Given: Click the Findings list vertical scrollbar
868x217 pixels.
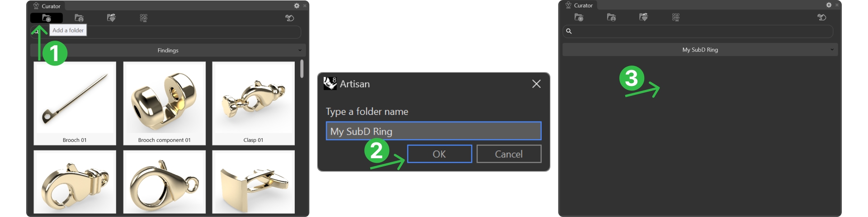Looking at the screenshot, I should pyautogui.click(x=302, y=69).
